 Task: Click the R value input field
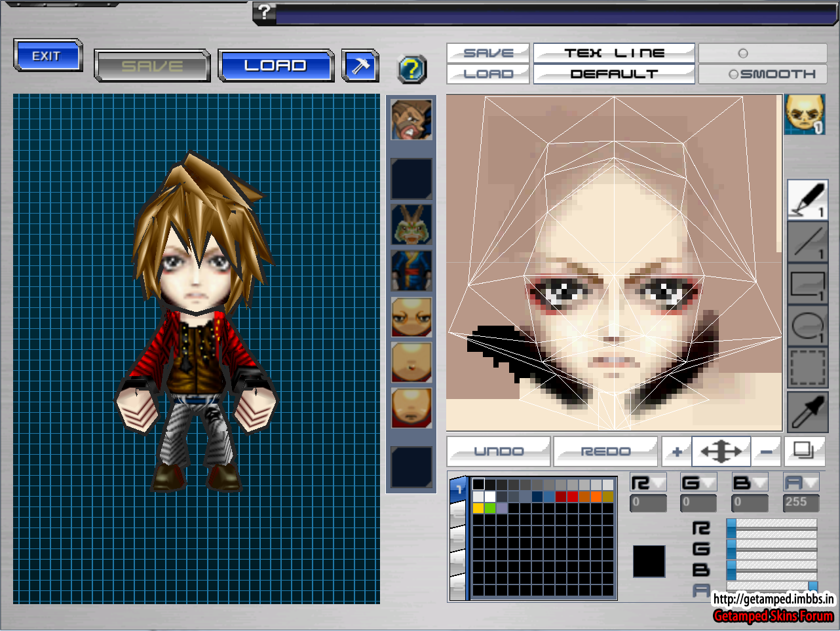(649, 503)
